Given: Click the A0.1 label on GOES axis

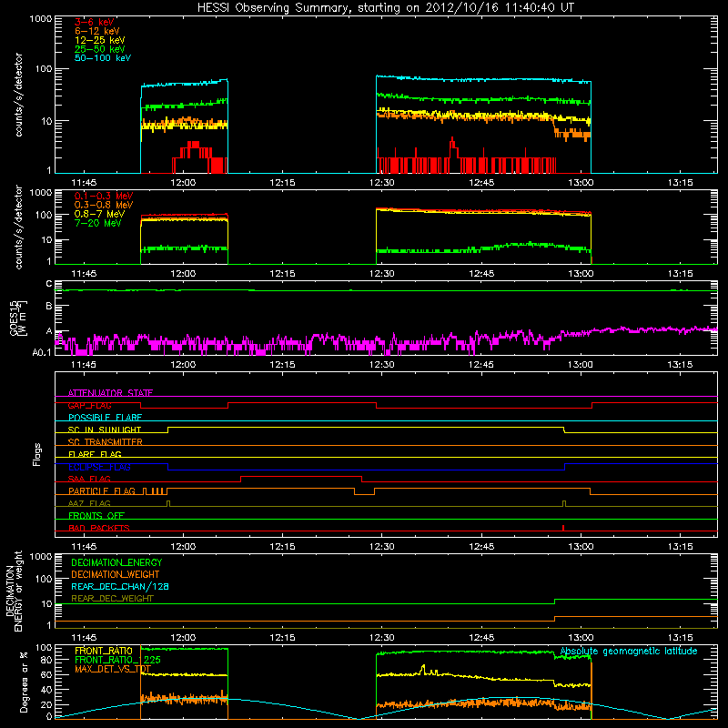Looking at the screenshot, I should tap(42, 352).
